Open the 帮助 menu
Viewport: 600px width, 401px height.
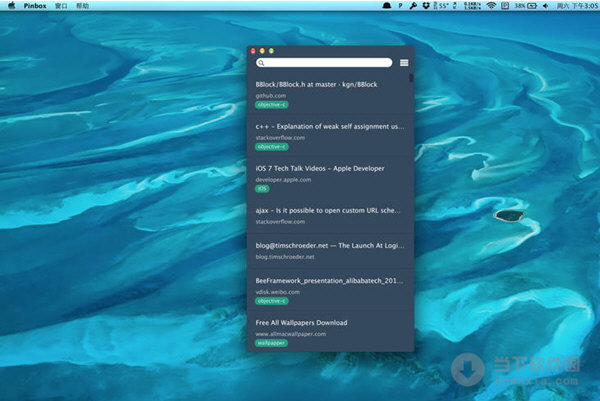point(82,6)
